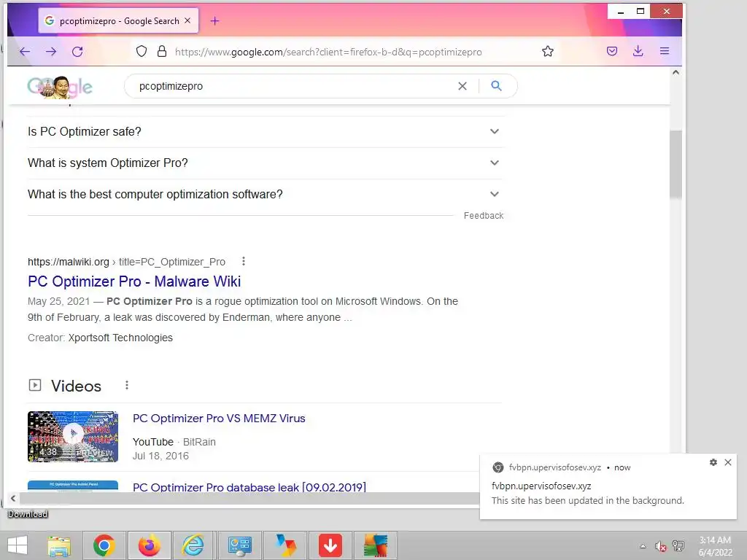Play PC Optimizer Pro VS MEMZ video thumbnail
The height and width of the screenshot is (560, 747).
73,437
